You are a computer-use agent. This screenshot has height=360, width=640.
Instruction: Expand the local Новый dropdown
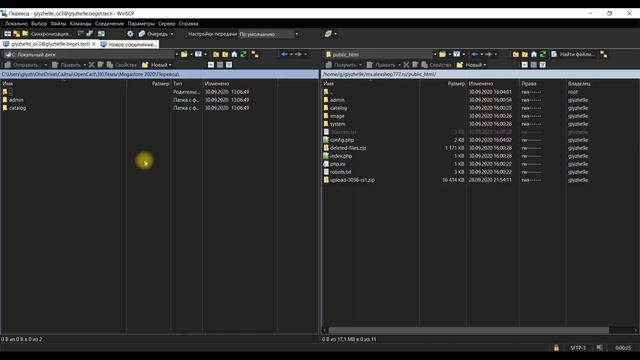click(x=170, y=65)
